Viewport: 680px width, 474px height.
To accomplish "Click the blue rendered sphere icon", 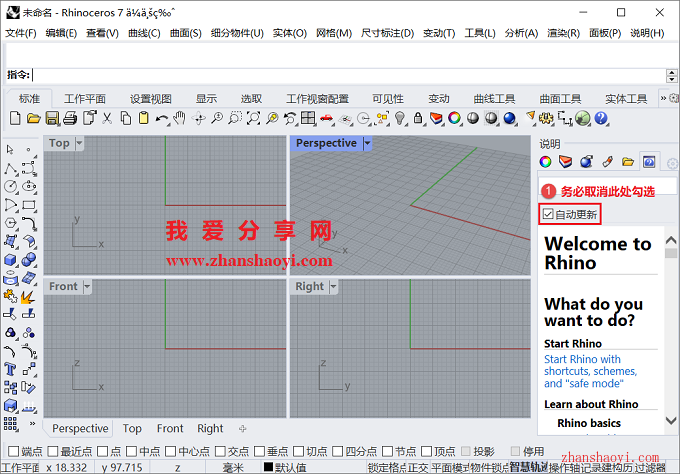I will (509, 118).
